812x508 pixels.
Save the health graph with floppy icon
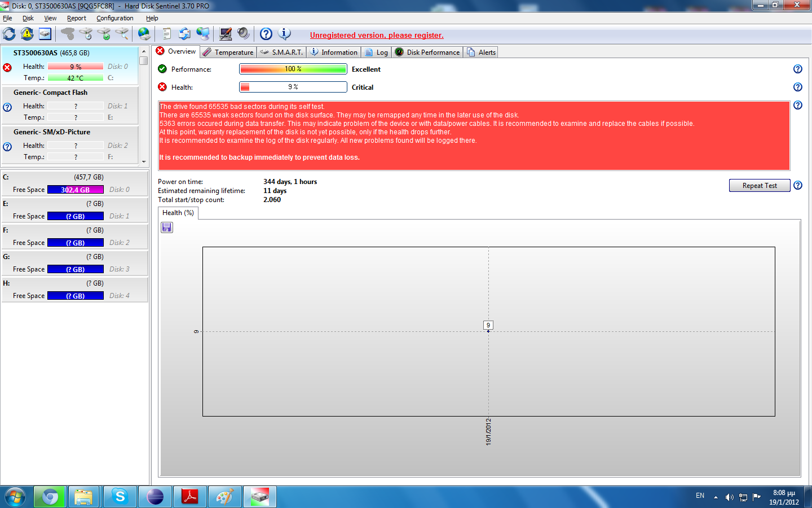[167, 227]
